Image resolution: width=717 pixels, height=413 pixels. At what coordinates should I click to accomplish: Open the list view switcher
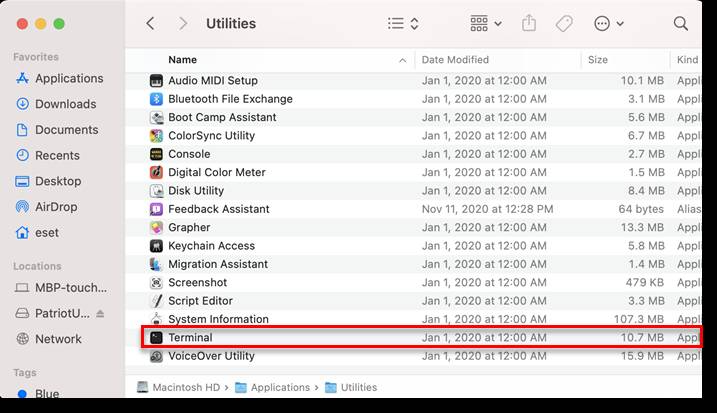coord(403,23)
